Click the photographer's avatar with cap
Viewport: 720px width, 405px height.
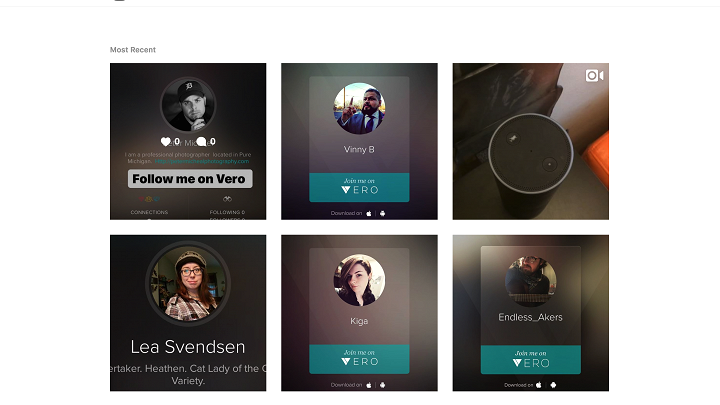[x=189, y=106]
